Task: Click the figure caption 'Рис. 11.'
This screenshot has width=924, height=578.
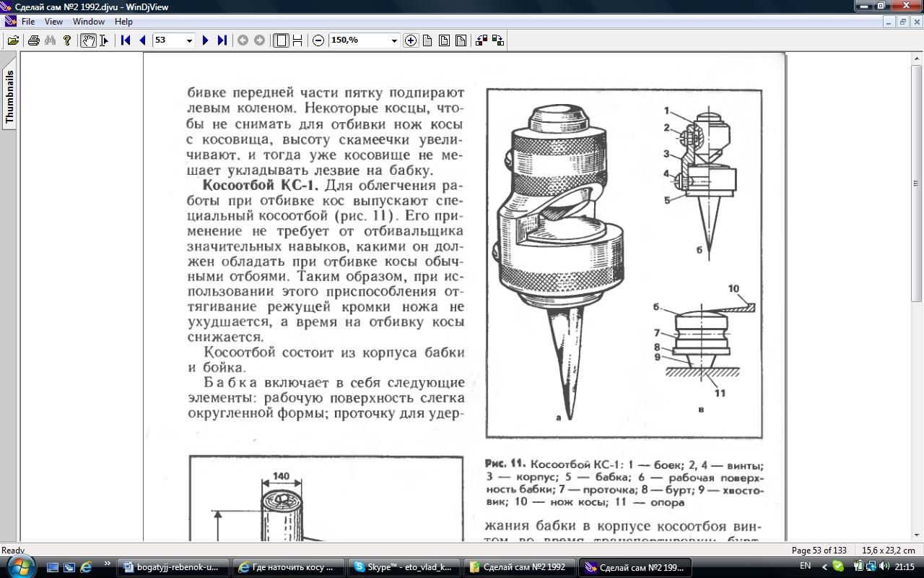Action: point(505,464)
